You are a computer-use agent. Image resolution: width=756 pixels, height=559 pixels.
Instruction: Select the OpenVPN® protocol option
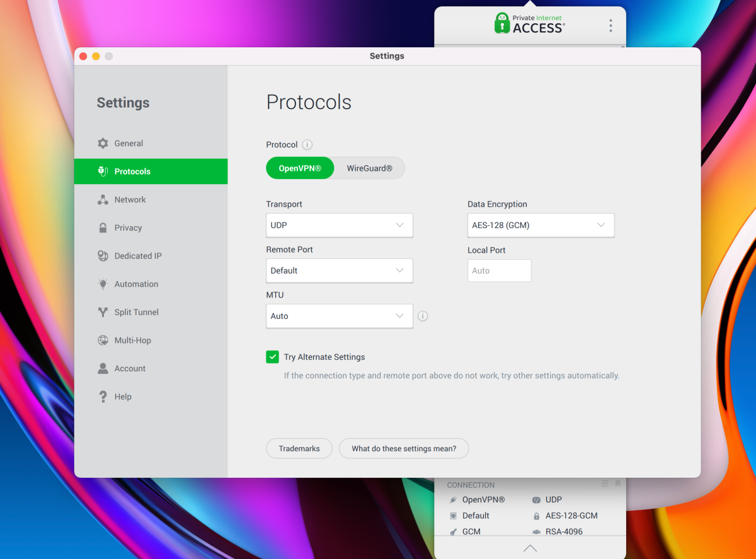coord(300,168)
